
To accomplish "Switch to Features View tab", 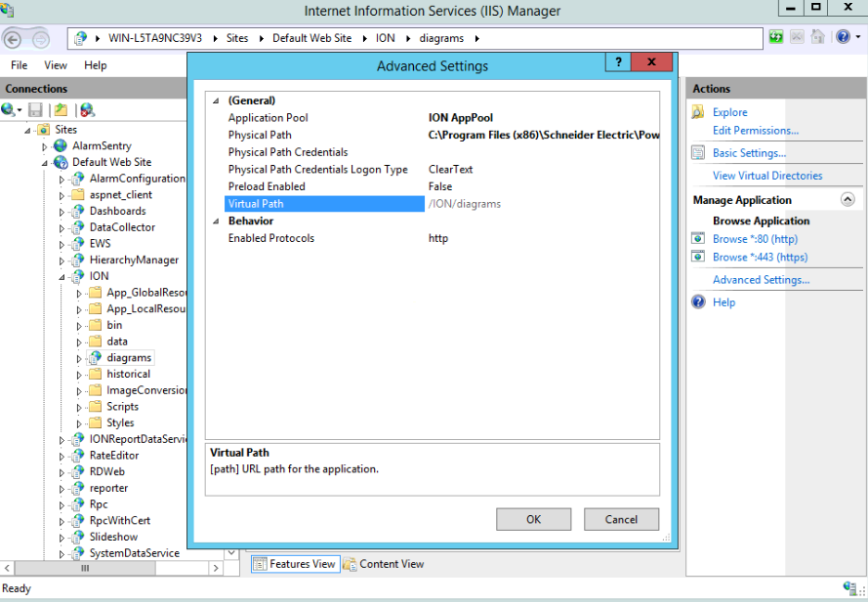I will (x=295, y=564).
